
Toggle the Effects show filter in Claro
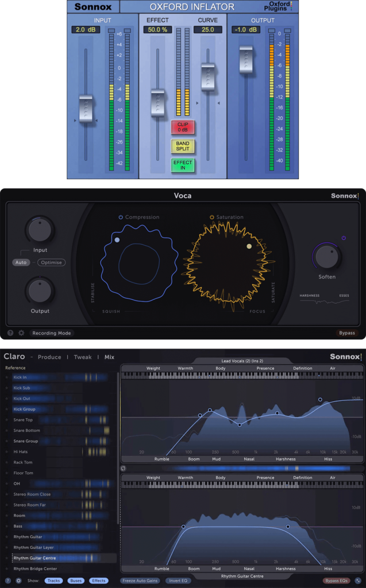pyautogui.click(x=99, y=581)
